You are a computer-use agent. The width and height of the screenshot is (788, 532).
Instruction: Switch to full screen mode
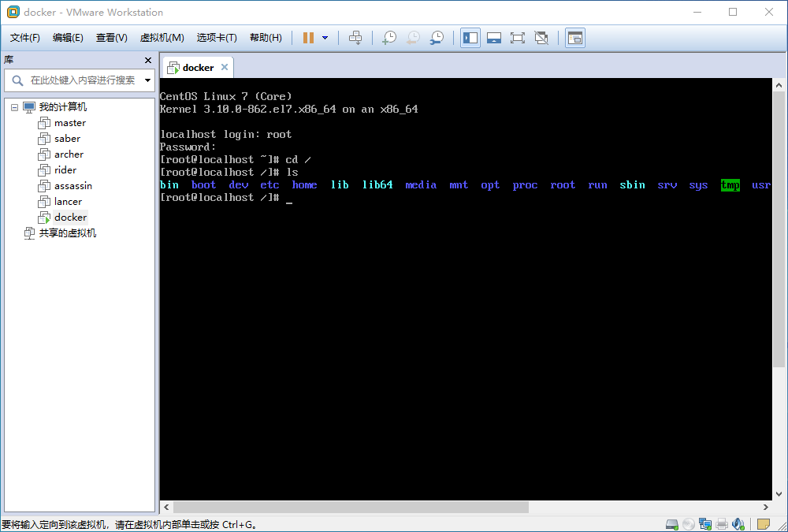517,37
